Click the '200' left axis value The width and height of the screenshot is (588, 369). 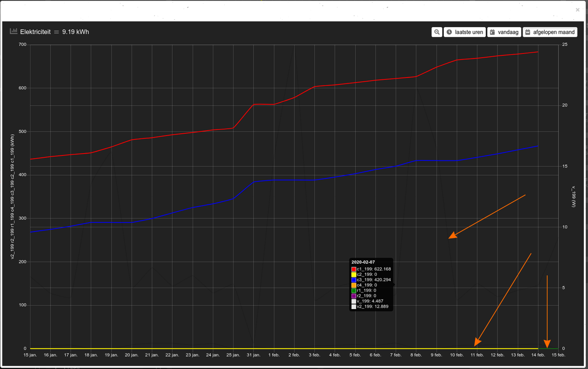pos(23,262)
